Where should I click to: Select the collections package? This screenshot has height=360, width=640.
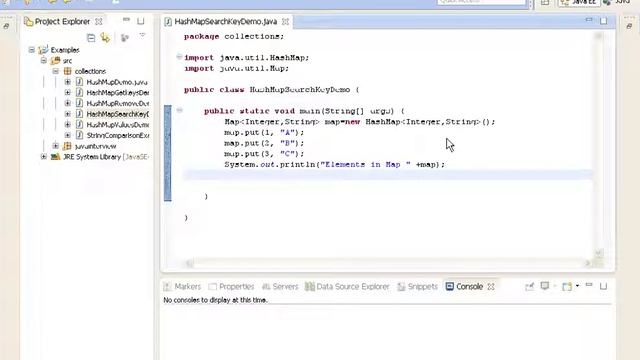pyautogui.click(x=90, y=71)
